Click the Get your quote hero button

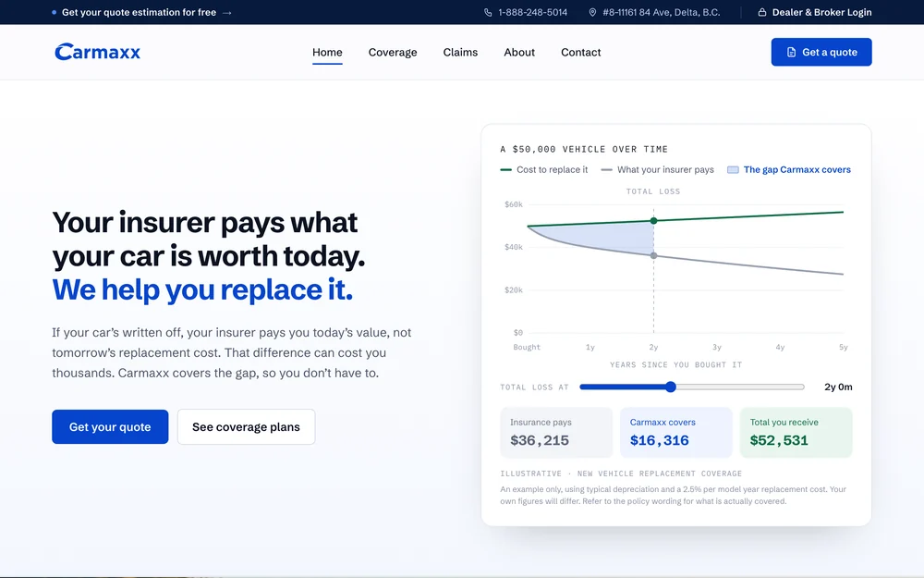110,426
